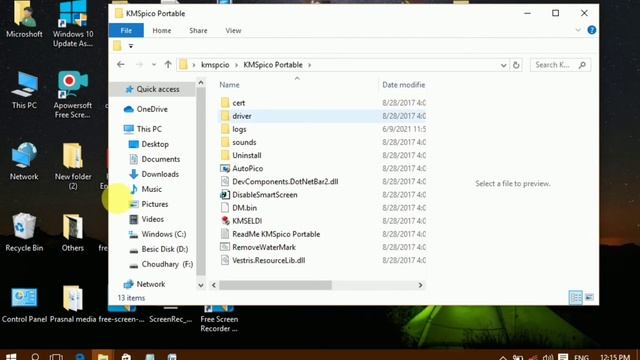Open the cert folder
The width and height of the screenshot is (640, 360).
(x=239, y=103)
